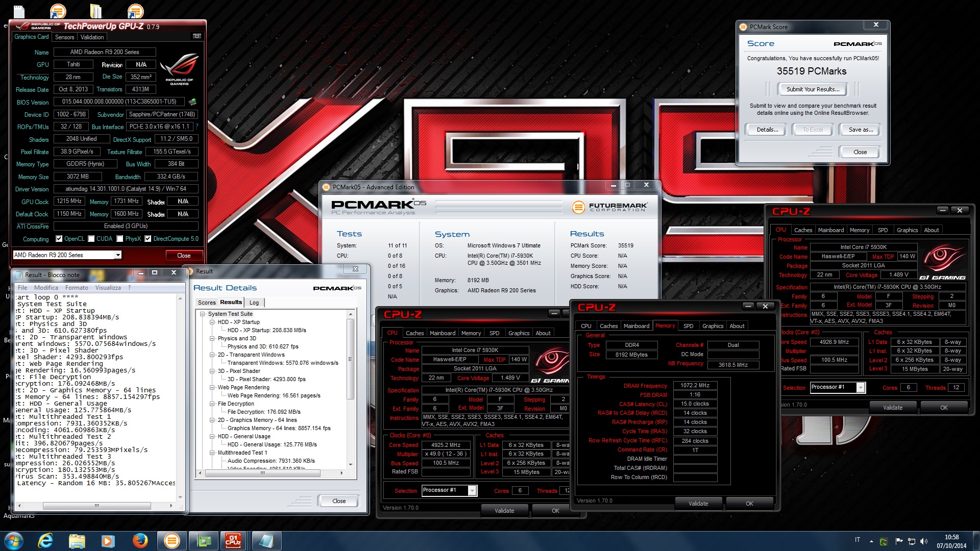Open Mainboard tab in the middle CPU-Z window
The height and width of the screenshot is (551, 980).
tap(636, 326)
